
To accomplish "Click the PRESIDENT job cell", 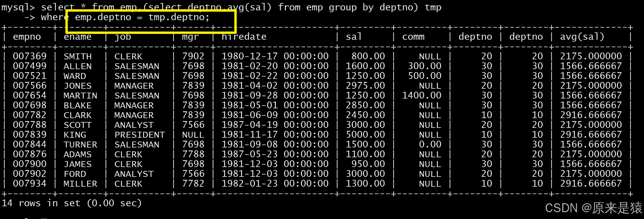I will 140,135.
